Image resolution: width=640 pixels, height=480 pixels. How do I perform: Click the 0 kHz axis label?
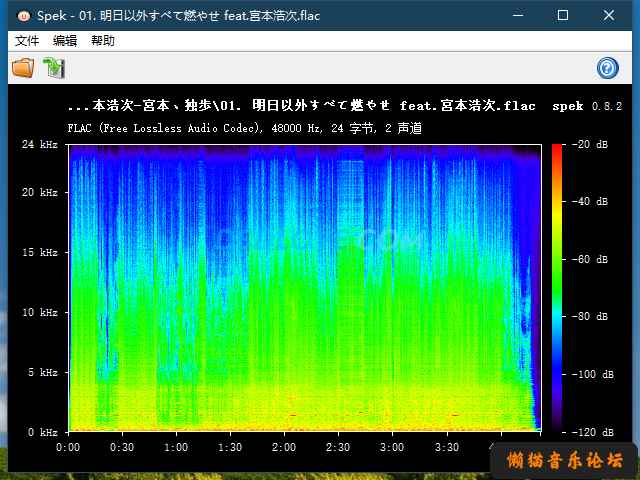point(43,432)
